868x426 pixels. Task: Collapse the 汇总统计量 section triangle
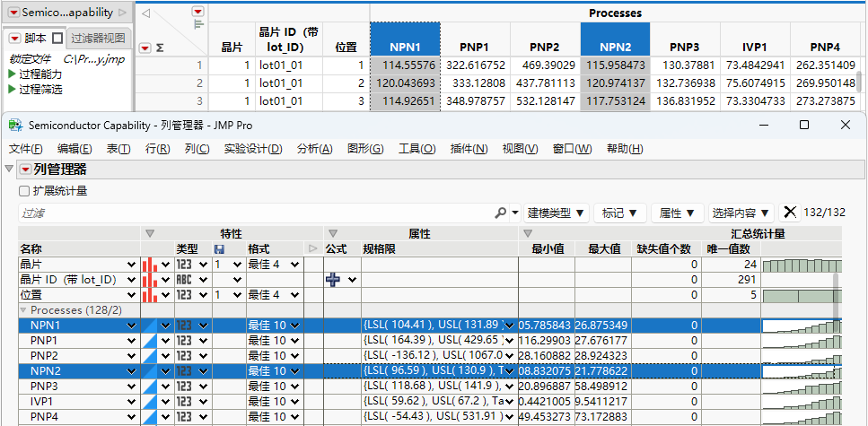(528, 234)
